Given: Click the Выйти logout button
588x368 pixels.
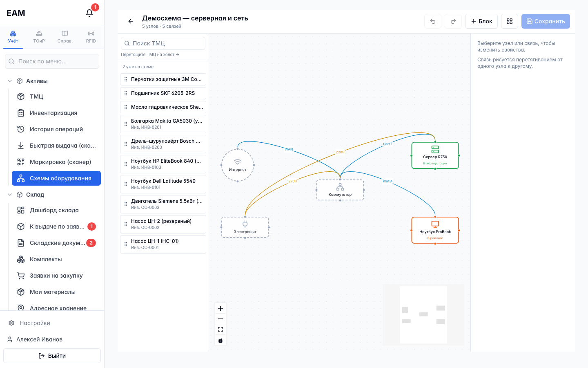Looking at the screenshot, I should point(52,356).
